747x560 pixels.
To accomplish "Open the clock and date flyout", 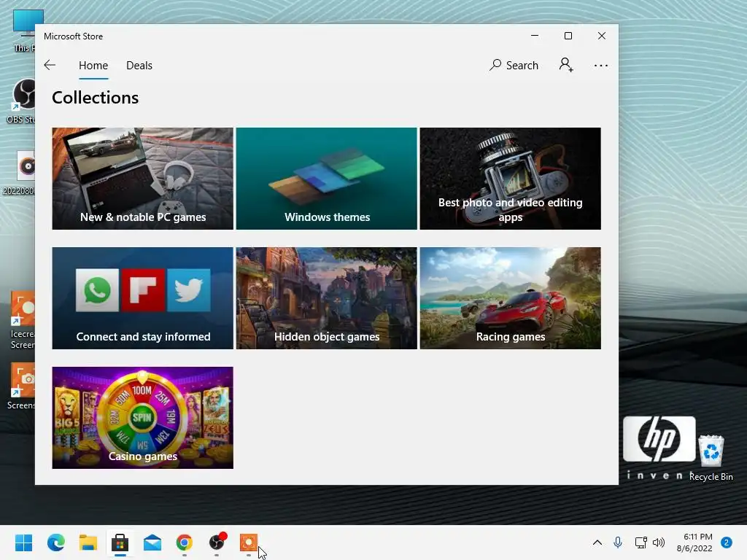I will coord(694,542).
